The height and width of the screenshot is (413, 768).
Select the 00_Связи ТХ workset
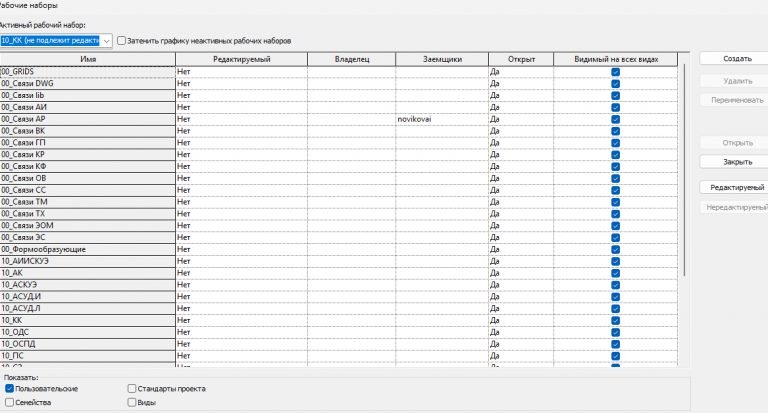[x=88, y=214]
